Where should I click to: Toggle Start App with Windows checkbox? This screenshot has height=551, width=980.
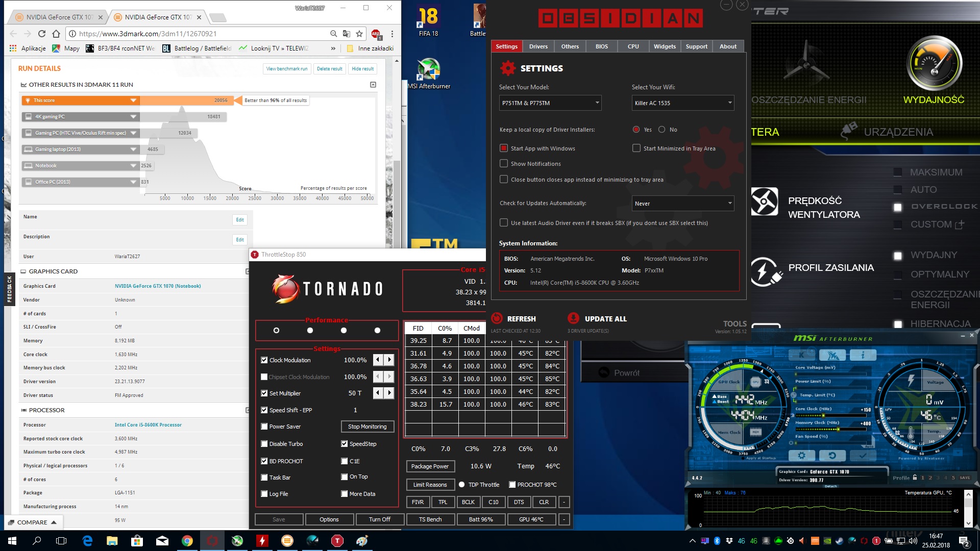(x=504, y=148)
